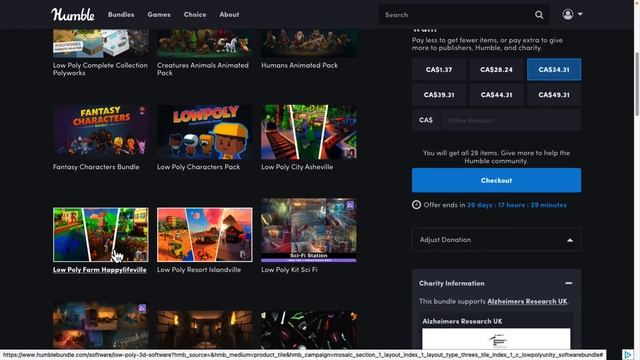The height and width of the screenshot is (360, 640).
Task: Open the Bundles menu
Action: (x=121, y=14)
